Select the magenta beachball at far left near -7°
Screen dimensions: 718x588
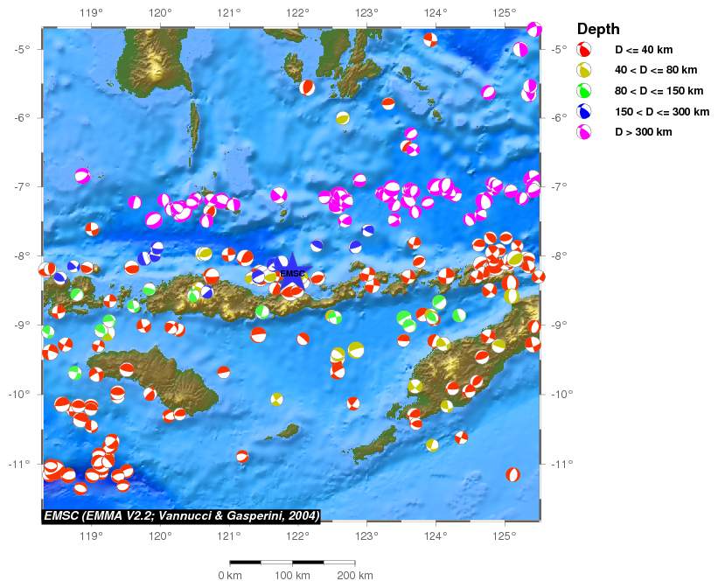coord(82,176)
